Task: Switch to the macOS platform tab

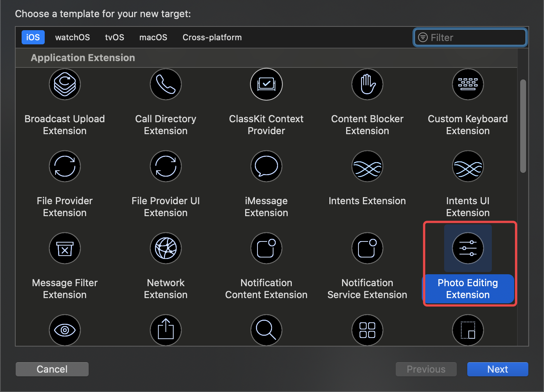Action: coord(153,37)
